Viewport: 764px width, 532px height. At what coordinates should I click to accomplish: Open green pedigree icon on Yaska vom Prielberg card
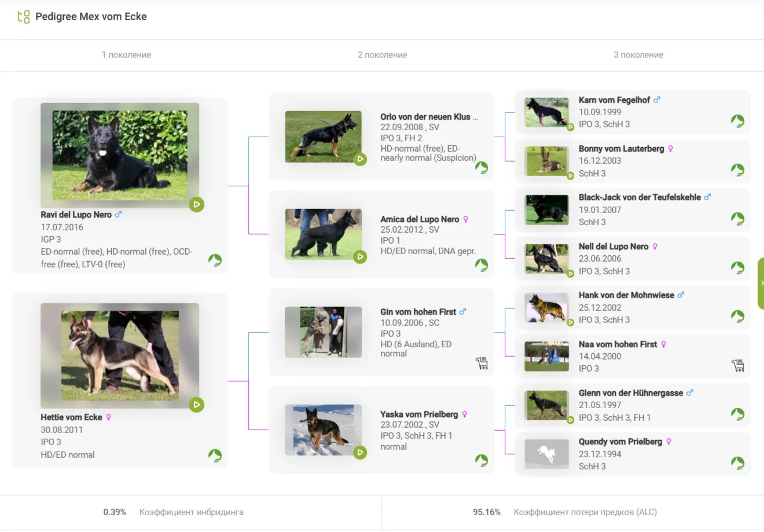pyautogui.click(x=482, y=460)
